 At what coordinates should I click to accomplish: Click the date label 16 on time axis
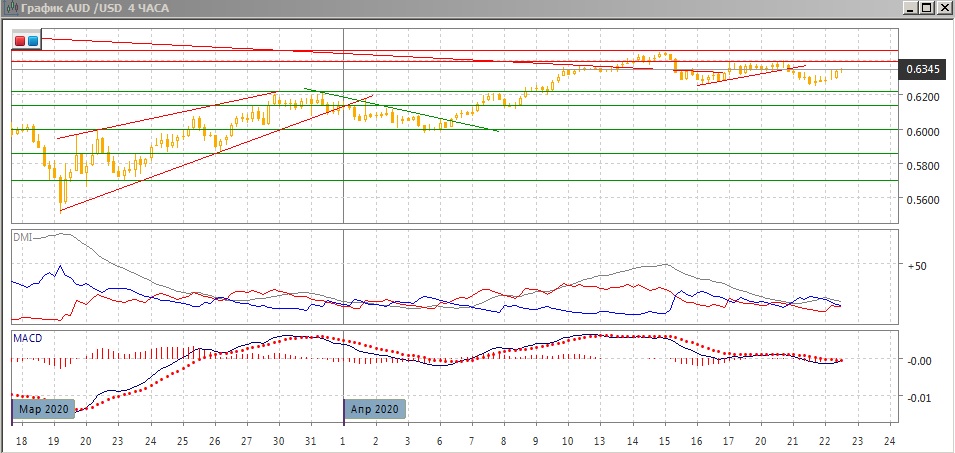coord(697,441)
